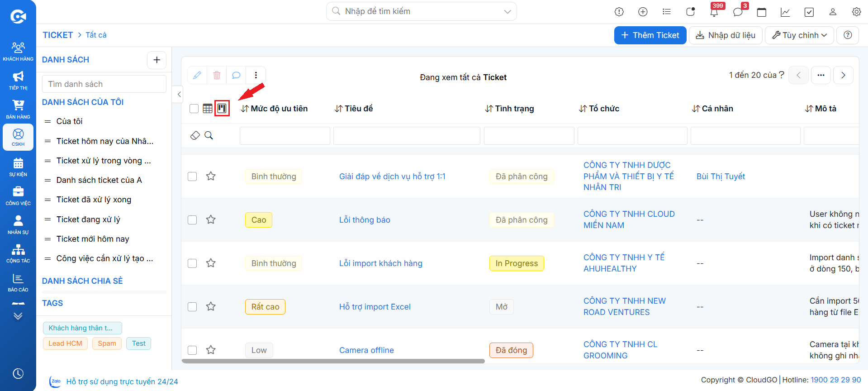868x391 pixels.
Task: Open the analytics chart icon
Action: pyautogui.click(x=785, y=12)
